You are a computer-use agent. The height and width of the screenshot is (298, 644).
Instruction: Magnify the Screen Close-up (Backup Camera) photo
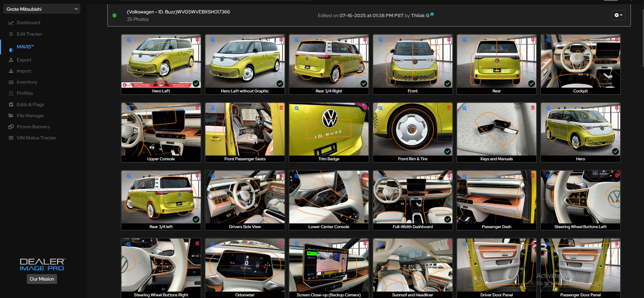(x=297, y=244)
